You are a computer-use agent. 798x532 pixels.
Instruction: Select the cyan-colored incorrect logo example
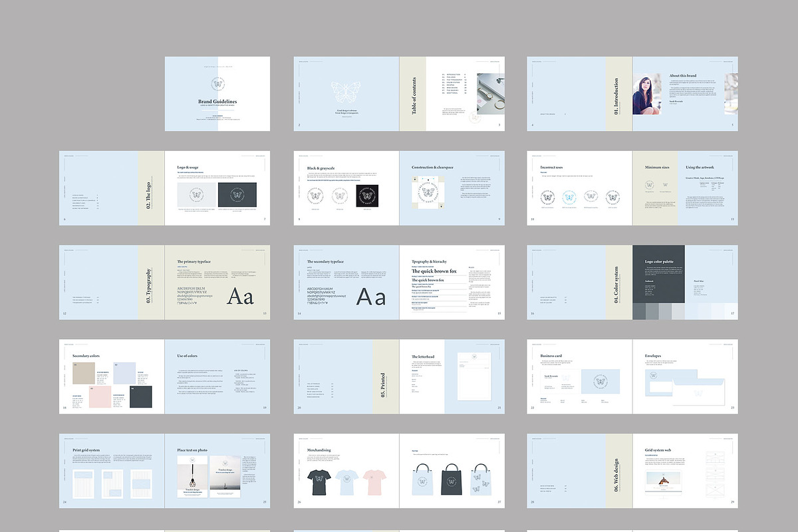(569, 197)
